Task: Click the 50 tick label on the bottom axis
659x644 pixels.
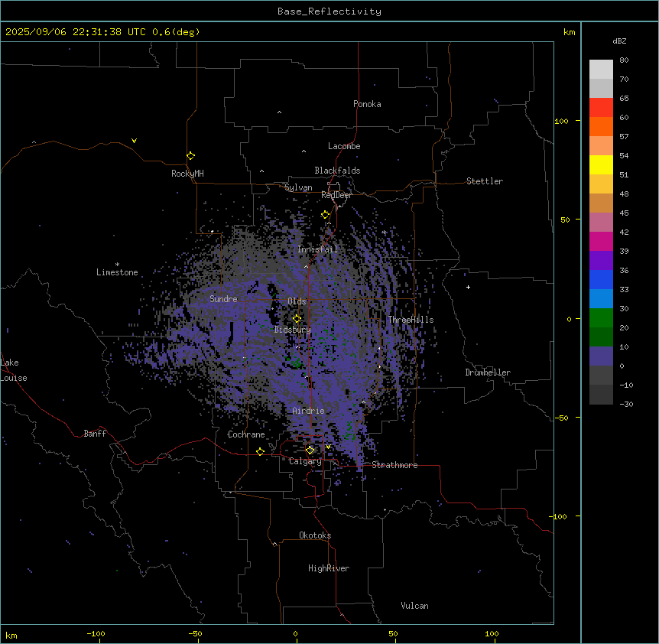Action: (x=393, y=634)
